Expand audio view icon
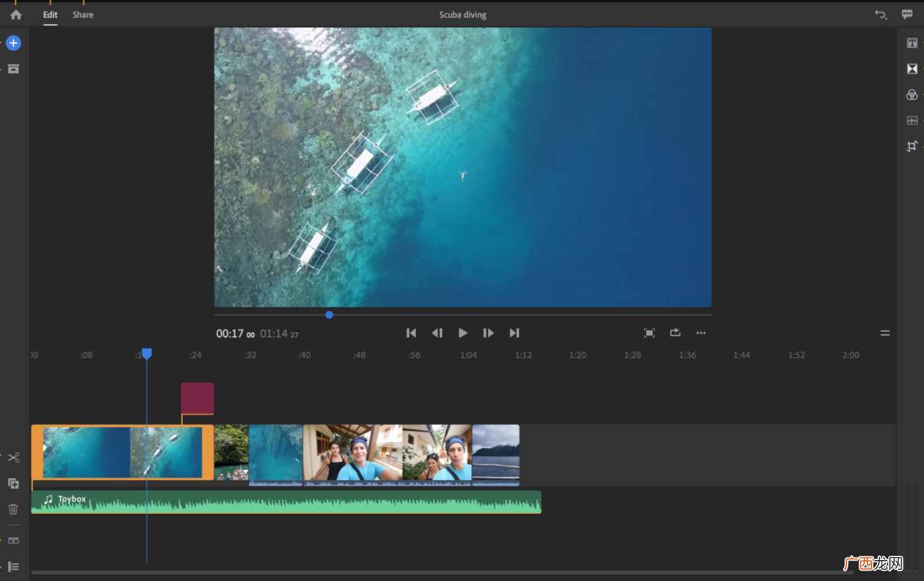The width and height of the screenshot is (924, 581). [14, 541]
